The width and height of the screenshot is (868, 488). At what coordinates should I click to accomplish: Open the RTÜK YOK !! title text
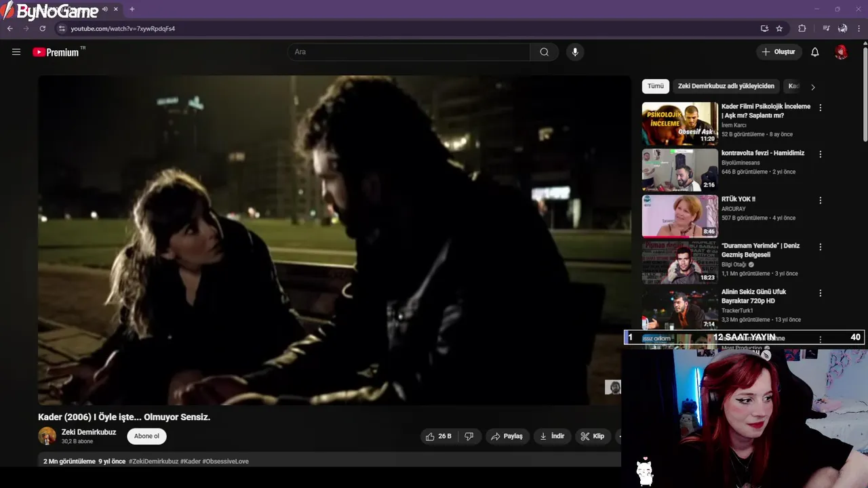tap(738, 199)
